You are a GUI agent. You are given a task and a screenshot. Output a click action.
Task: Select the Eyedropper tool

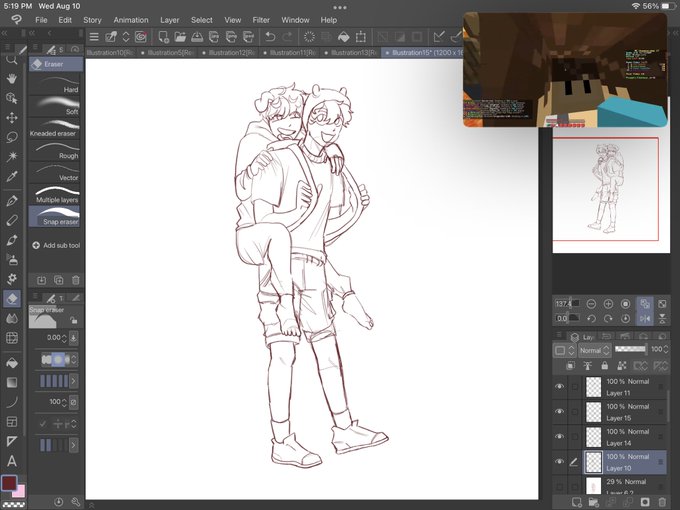pos(12,177)
